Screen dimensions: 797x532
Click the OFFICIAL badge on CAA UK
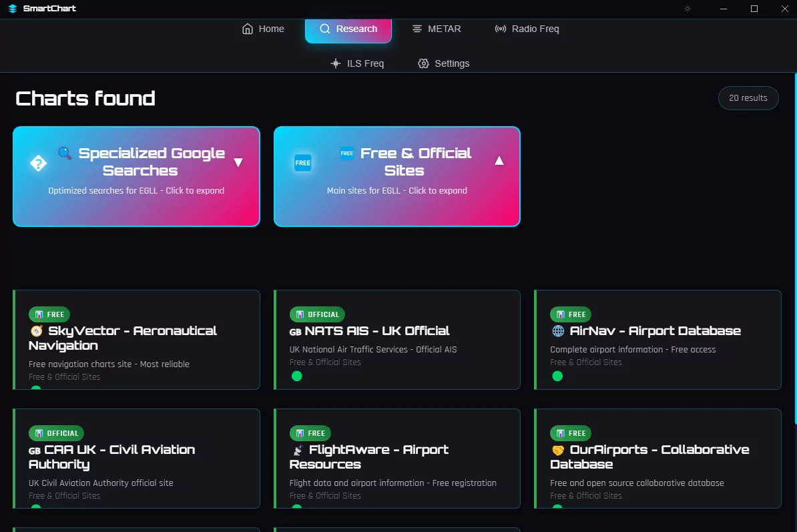[56, 433]
